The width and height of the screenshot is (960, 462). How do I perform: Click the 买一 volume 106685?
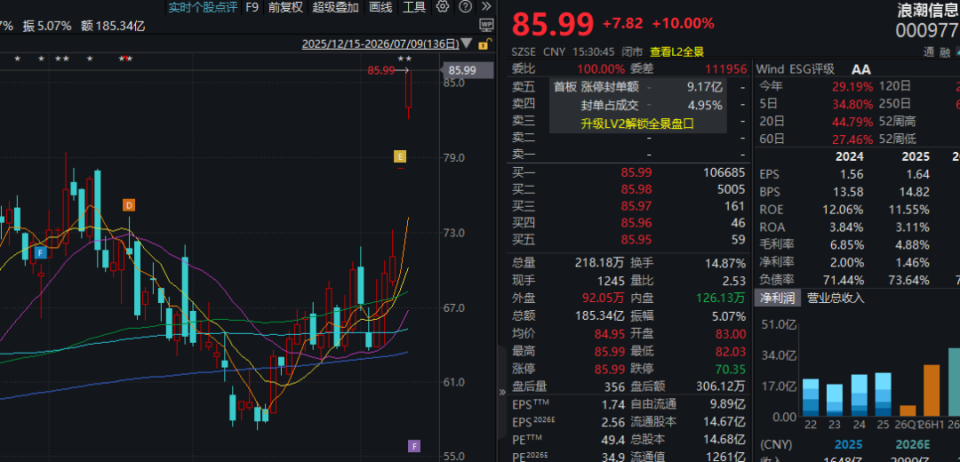click(x=725, y=173)
